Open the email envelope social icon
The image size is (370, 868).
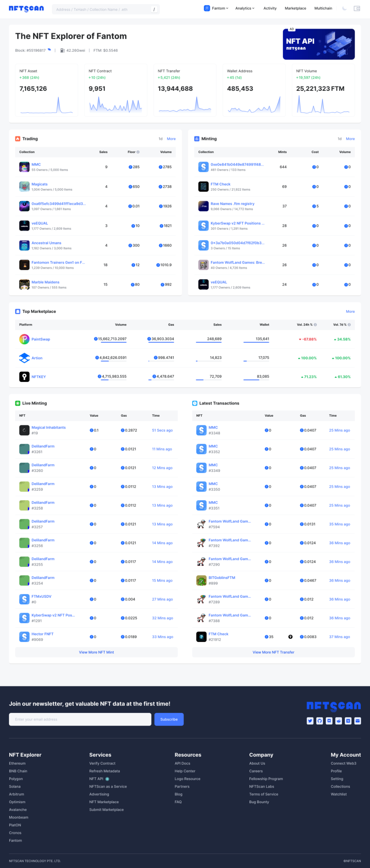pyautogui.click(x=358, y=721)
